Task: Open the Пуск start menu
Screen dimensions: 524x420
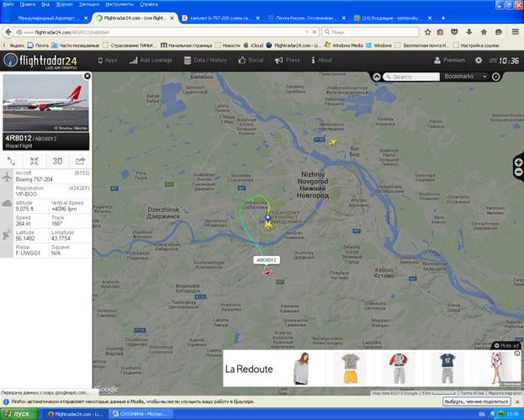Action: (19, 414)
